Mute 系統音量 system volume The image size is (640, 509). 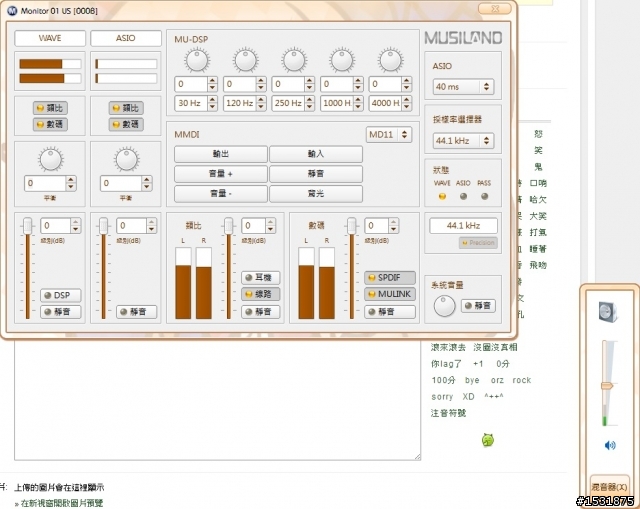(x=478, y=306)
